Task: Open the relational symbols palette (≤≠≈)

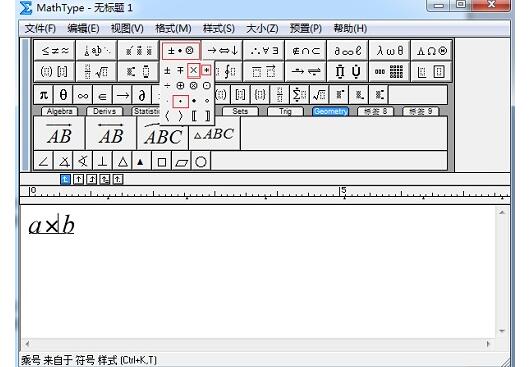Action: tap(55, 51)
